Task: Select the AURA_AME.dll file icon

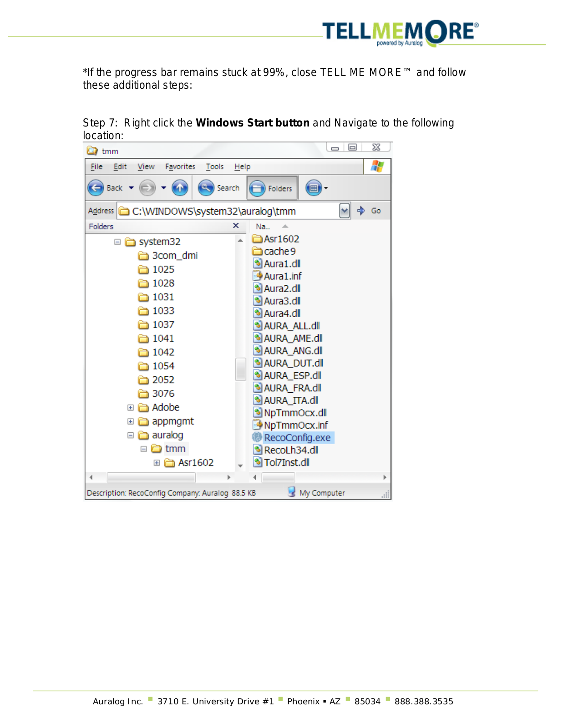Action: pos(258,338)
